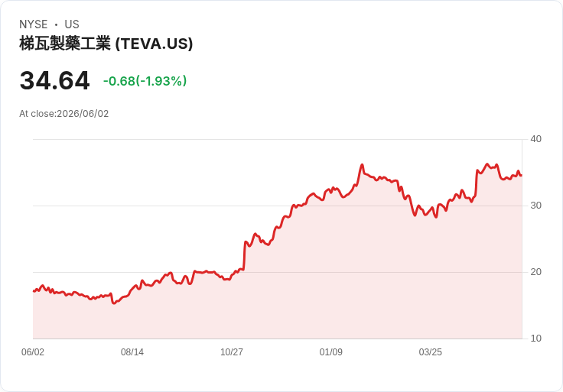Click the chart line's leftmost starting point
The height and width of the screenshot is (392, 563).
pyautogui.click(x=34, y=291)
